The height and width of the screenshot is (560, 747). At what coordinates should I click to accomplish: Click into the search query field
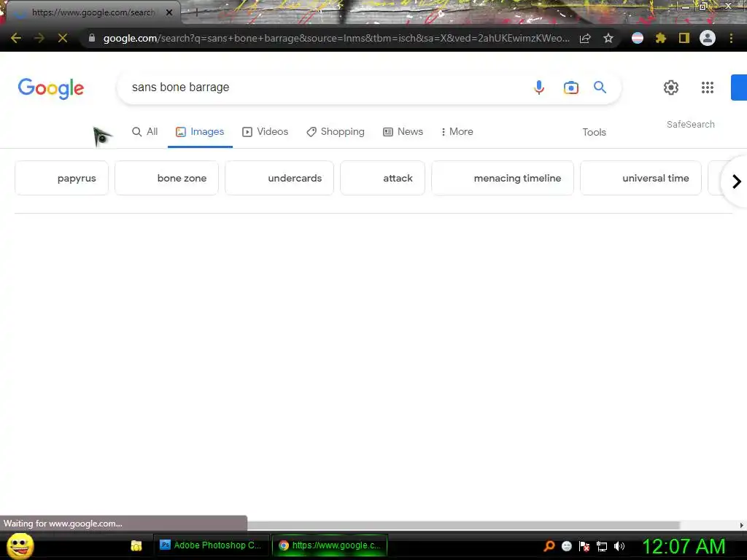coord(324,87)
